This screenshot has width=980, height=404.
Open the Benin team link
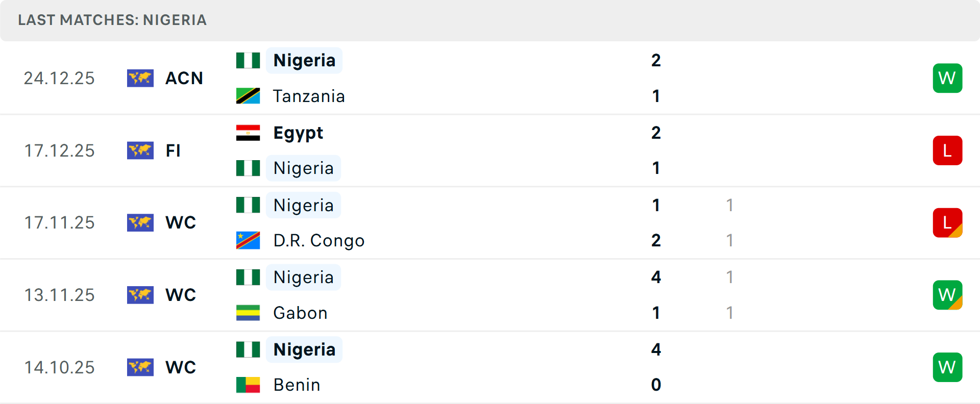pyautogui.click(x=297, y=385)
